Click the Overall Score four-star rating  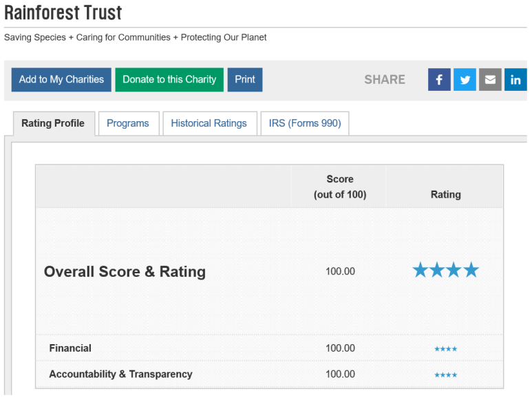pos(445,271)
